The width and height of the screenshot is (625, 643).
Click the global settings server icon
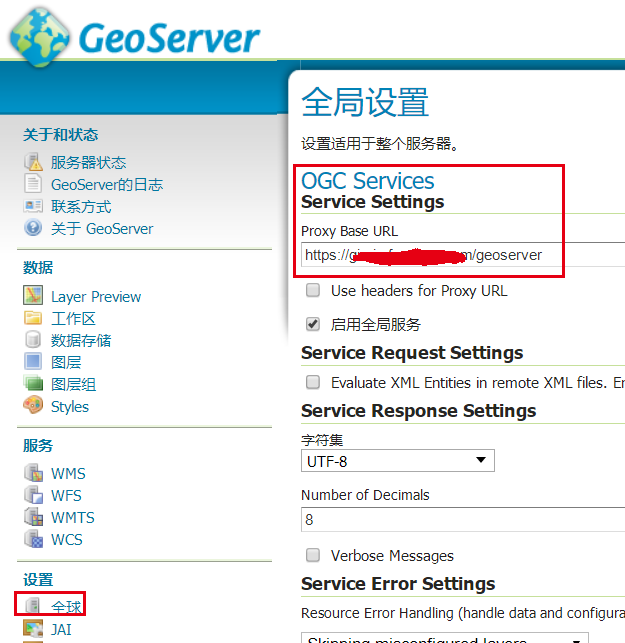click(32, 605)
